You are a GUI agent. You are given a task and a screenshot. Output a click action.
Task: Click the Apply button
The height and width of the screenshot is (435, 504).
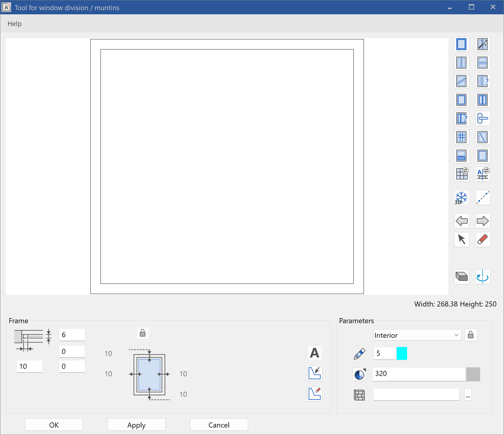point(137,425)
